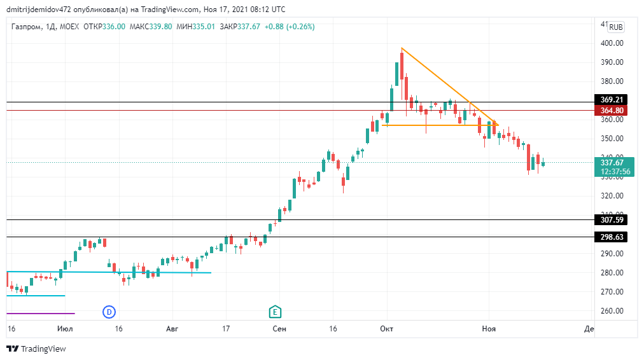
Task: Click the 'Ноя' date axis label
Action: coord(489,329)
